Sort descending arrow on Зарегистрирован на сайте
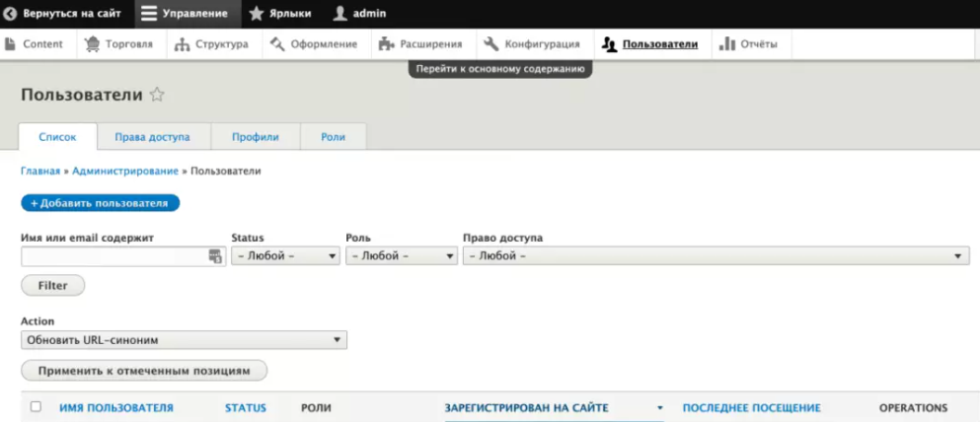Screen dimensions: 980x422 tap(659, 408)
